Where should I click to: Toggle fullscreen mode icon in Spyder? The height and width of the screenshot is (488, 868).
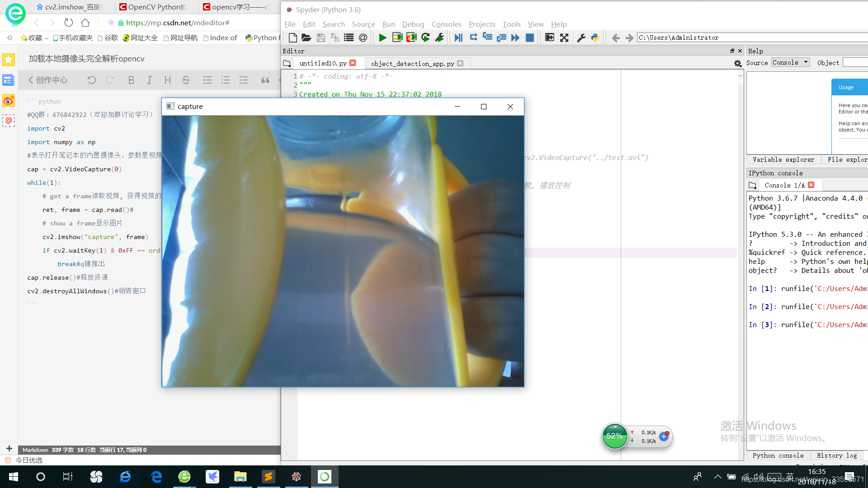pyautogui.click(x=564, y=38)
